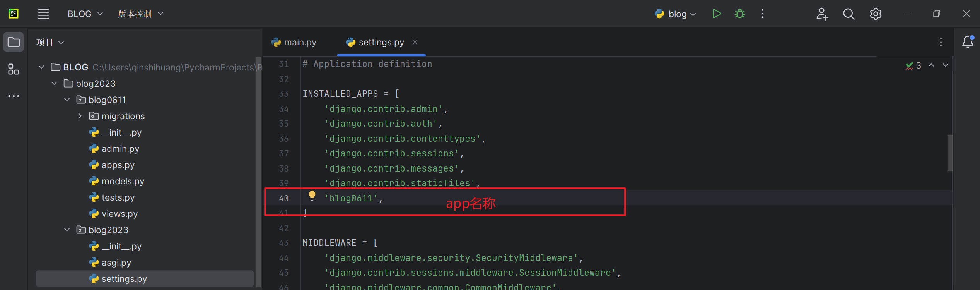
Task: Expand the migrations folder
Action: tap(80, 116)
